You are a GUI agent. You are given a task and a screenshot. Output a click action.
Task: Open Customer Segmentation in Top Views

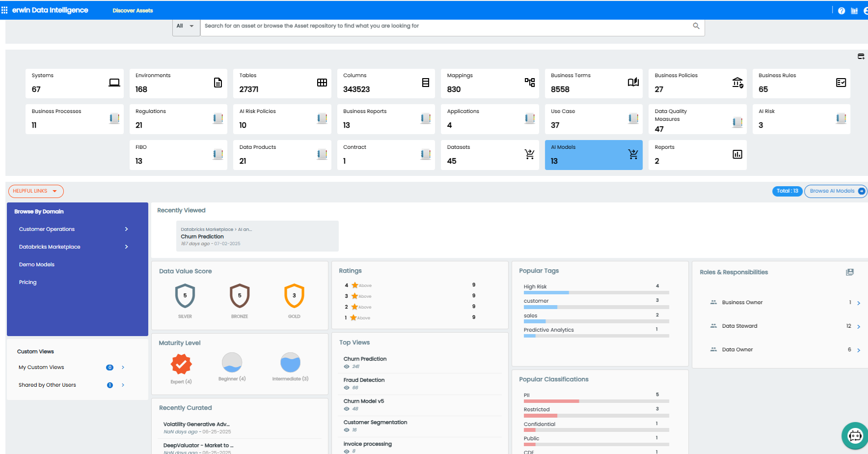(375, 422)
